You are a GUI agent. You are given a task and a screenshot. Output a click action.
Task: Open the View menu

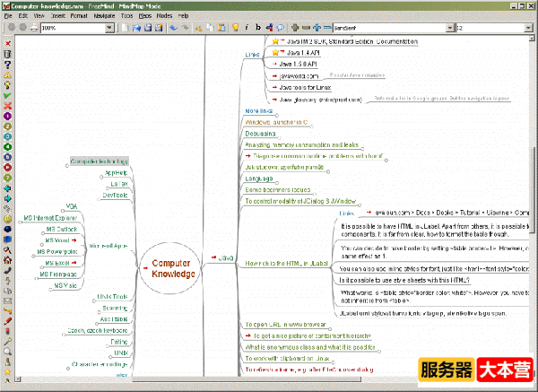click(39, 16)
